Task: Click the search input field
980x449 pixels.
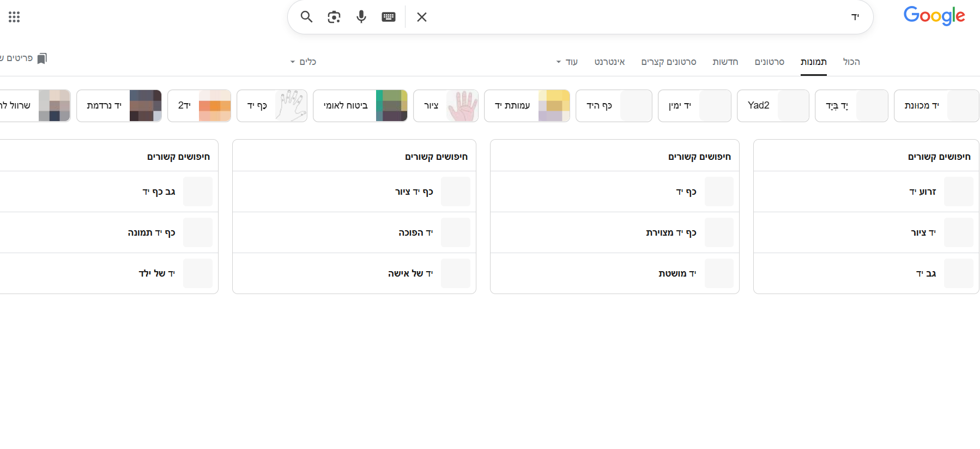Action: [627, 17]
